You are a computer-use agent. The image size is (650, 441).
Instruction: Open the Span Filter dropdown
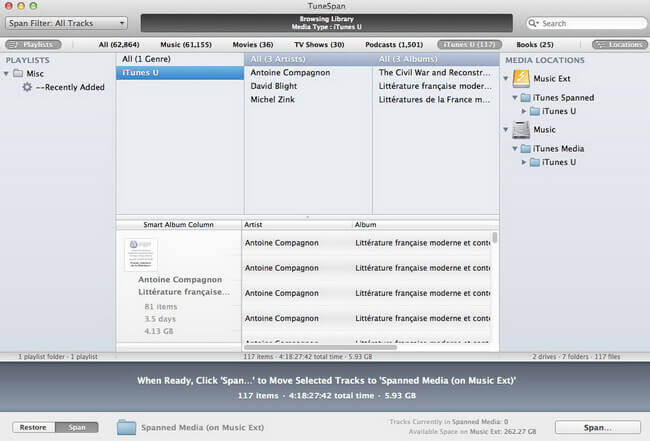click(66, 23)
